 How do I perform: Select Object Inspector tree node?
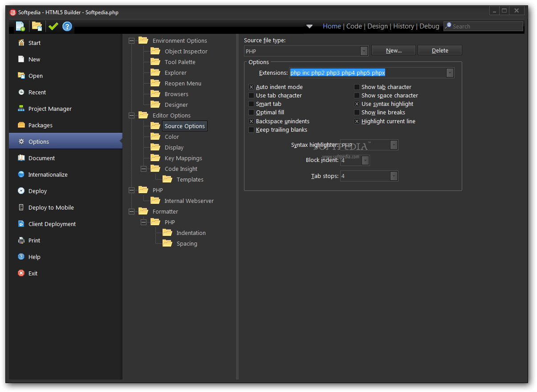tap(186, 52)
